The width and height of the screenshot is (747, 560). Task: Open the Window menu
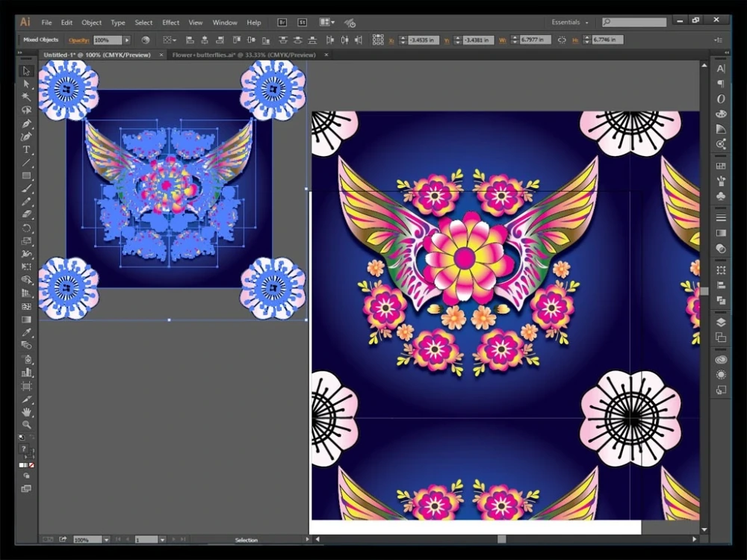[x=224, y=22]
